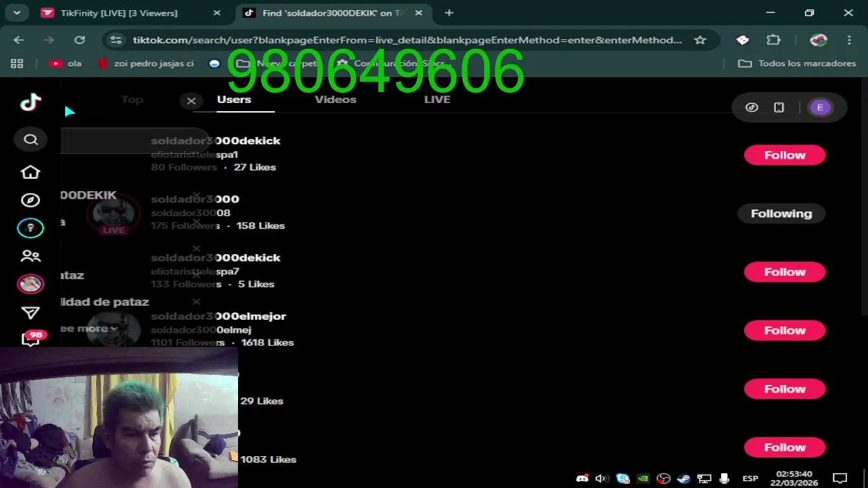Remove 'lidad de pataz' history entry
The image size is (868, 488).
[196, 302]
